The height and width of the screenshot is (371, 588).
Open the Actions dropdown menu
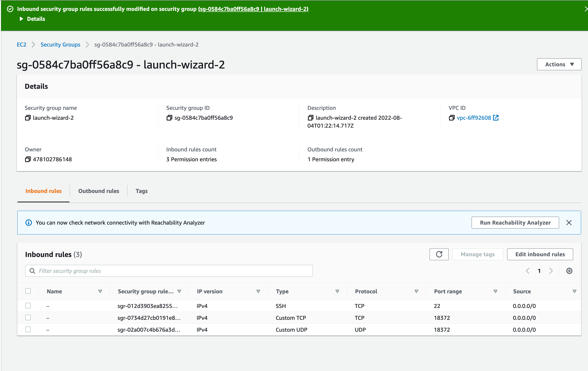pos(559,64)
